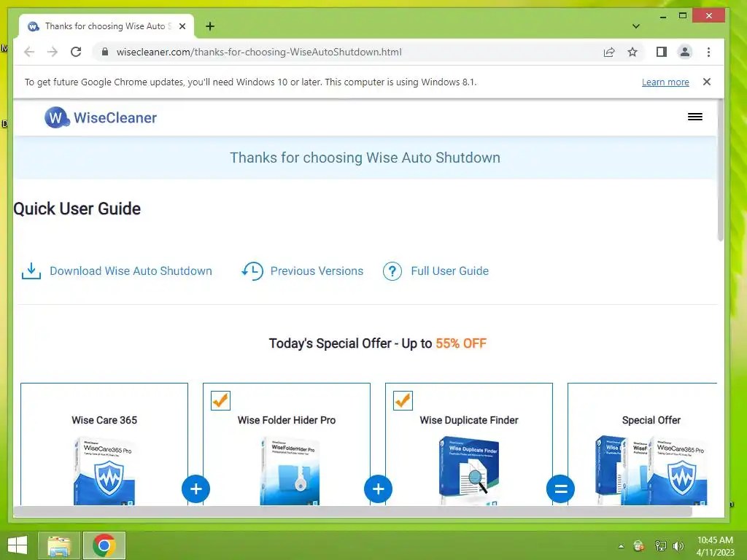Click the Wise Folder Hider Pro title
Viewport: 747px width, 560px height.
pos(287,420)
